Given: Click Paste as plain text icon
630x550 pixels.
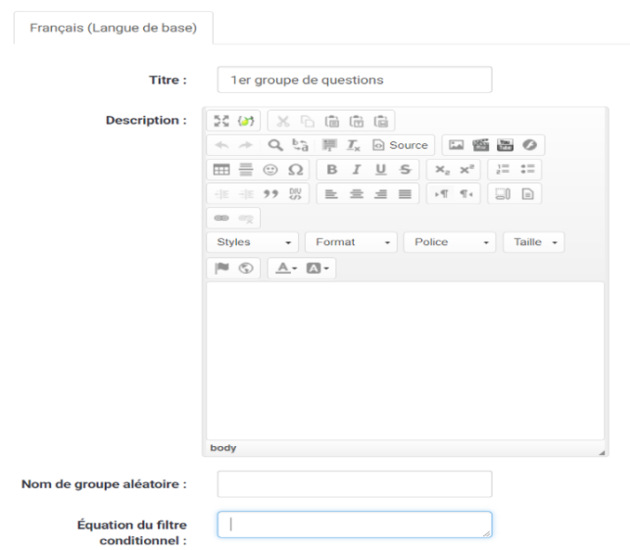Looking at the screenshot, I should click(356, 121).
